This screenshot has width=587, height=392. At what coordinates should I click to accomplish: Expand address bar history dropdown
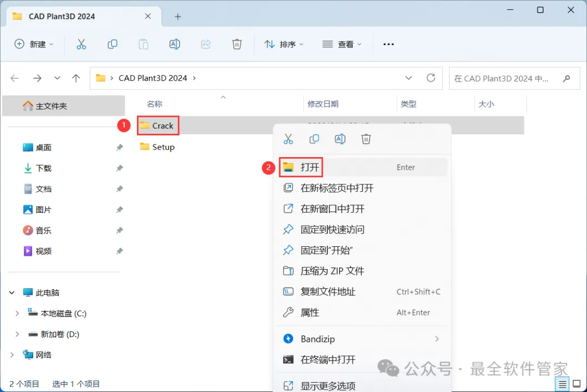[408, 78]
